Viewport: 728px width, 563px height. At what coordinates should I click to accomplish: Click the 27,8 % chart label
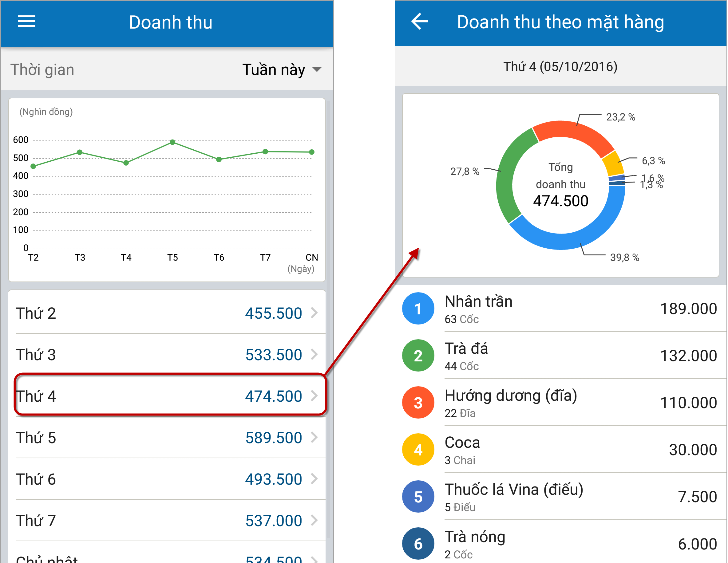click(x=465, y=171)
